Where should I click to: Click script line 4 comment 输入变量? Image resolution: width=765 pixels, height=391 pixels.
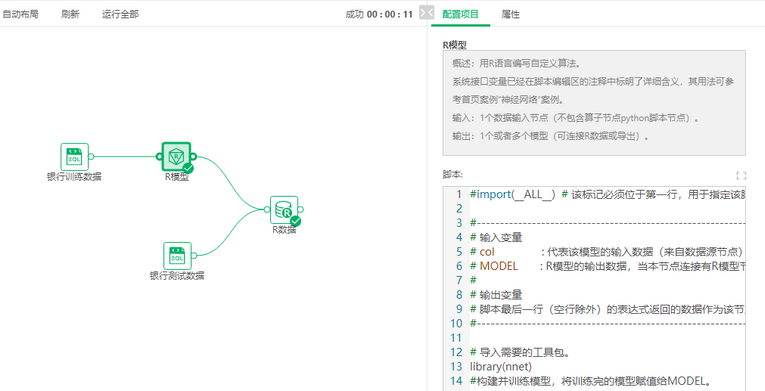coord(496,238)
